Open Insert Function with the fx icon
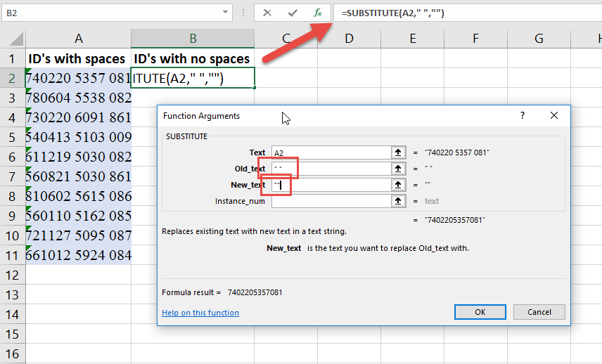Viewport: 602px width, 364px height. coord(318,13)
